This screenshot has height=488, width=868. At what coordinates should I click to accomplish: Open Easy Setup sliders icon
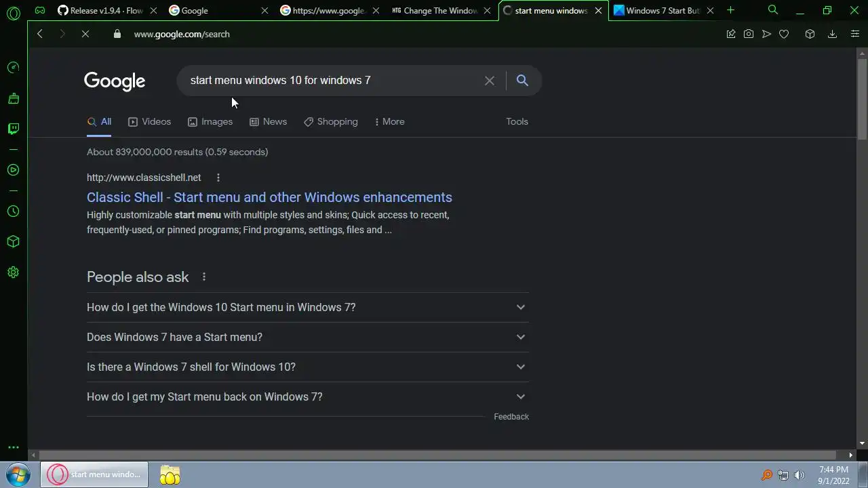[855, 34]
